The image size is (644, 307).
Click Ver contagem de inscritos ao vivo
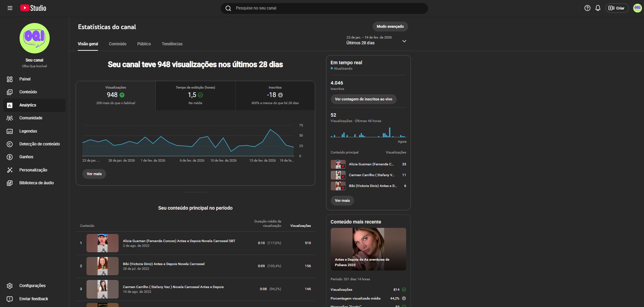[x=363, y=99]
